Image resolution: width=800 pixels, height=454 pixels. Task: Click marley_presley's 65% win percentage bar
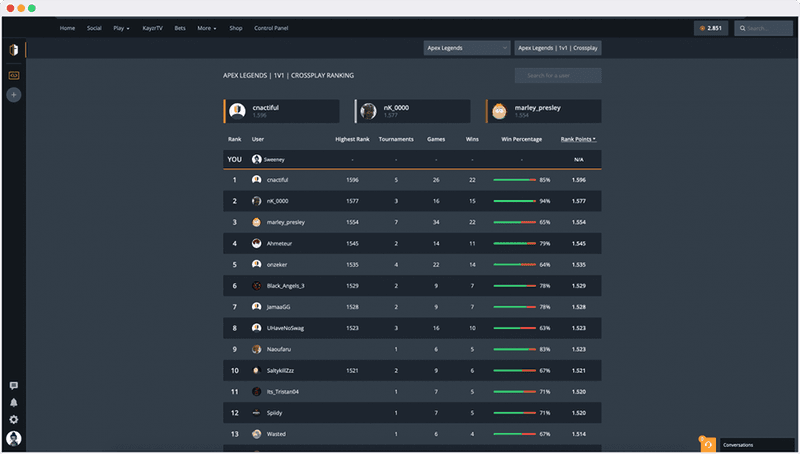point(514,222)
